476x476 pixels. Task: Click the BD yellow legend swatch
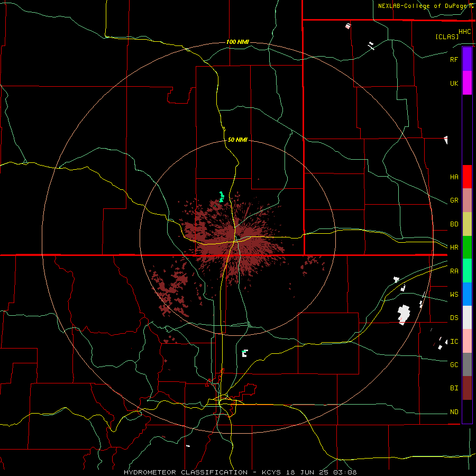pos(467,224)
